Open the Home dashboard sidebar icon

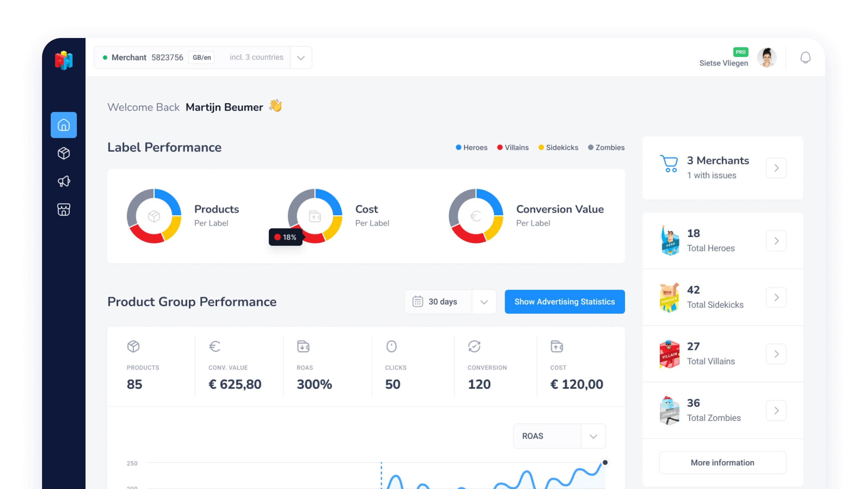(64, 125)
